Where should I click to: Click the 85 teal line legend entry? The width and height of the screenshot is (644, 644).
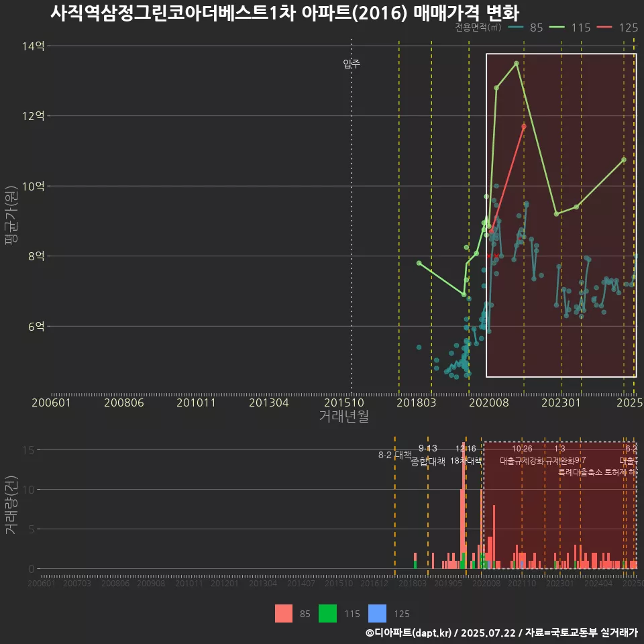tap(525, 28)
